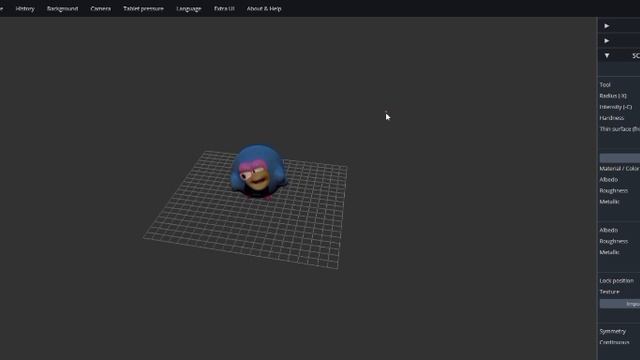Expand the second collapsed sidebar panel arrow

pyautogui.click(x=607, y=41)
